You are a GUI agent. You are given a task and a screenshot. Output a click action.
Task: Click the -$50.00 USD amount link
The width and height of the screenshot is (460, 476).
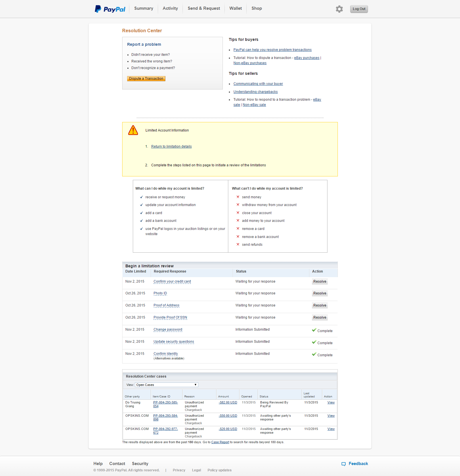[x=228, y=416]
